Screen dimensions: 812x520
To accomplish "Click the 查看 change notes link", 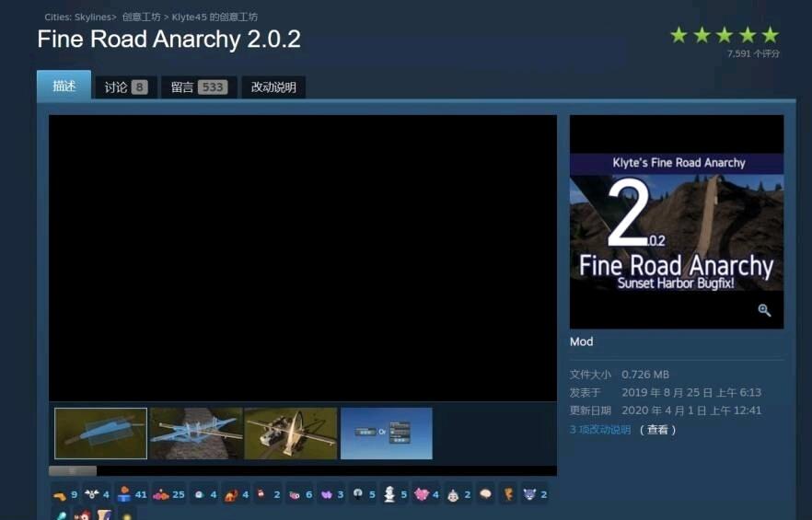I will tap(657, 430).
